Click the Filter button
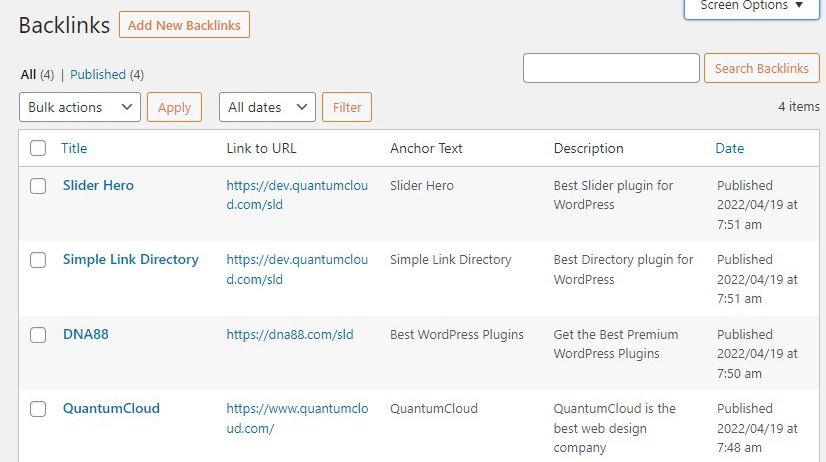The width and height of the screenshot is (826, 462). tap(347, 107)
